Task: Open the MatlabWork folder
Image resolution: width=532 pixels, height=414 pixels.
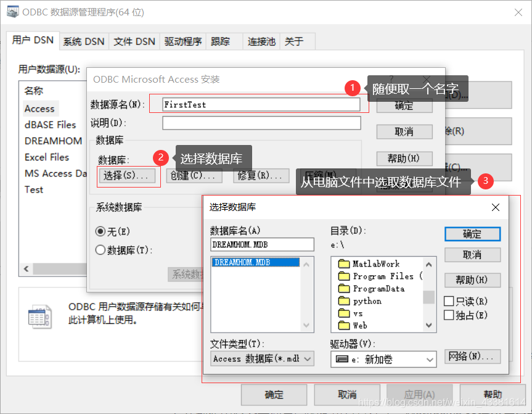Action: [369, 264]
